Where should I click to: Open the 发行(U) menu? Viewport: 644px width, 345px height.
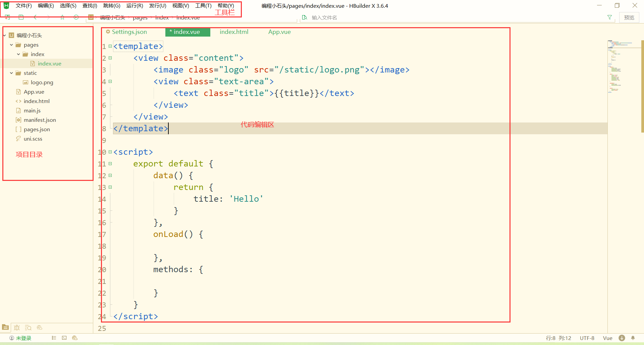158,6
